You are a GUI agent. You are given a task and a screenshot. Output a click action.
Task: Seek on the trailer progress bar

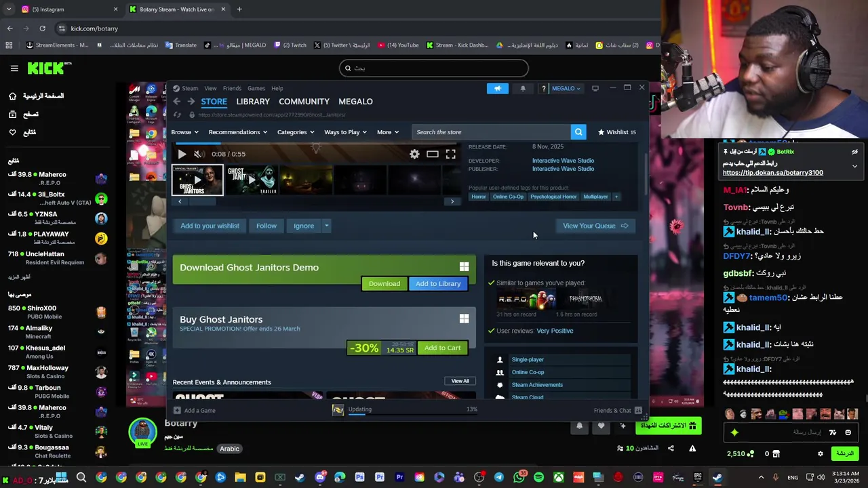317,144
